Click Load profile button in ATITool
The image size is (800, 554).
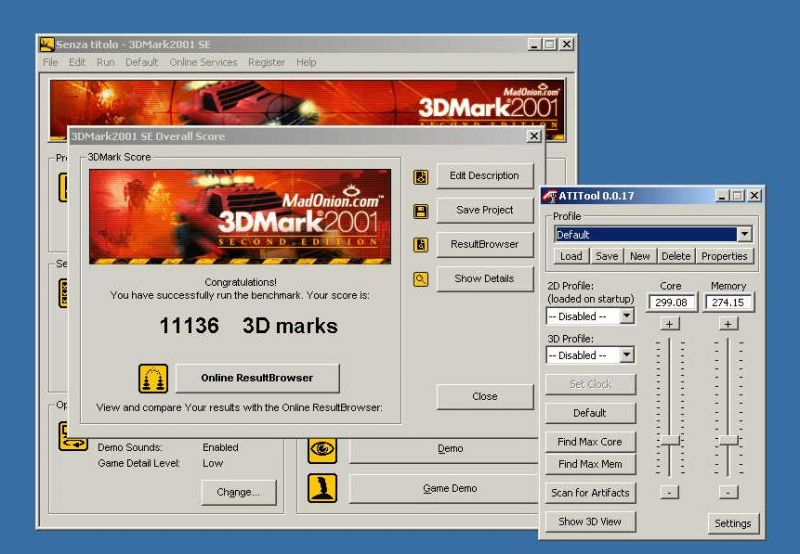571,256
